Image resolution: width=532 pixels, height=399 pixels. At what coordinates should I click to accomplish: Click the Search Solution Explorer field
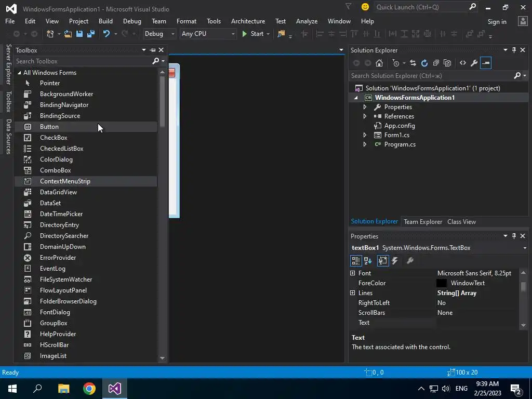coord(432,76)
